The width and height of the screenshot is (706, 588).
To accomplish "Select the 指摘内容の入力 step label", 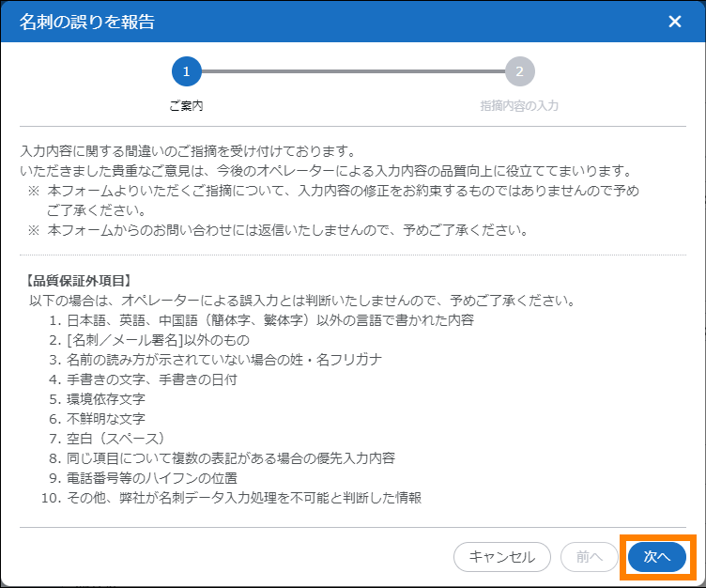I will point(519,106).
